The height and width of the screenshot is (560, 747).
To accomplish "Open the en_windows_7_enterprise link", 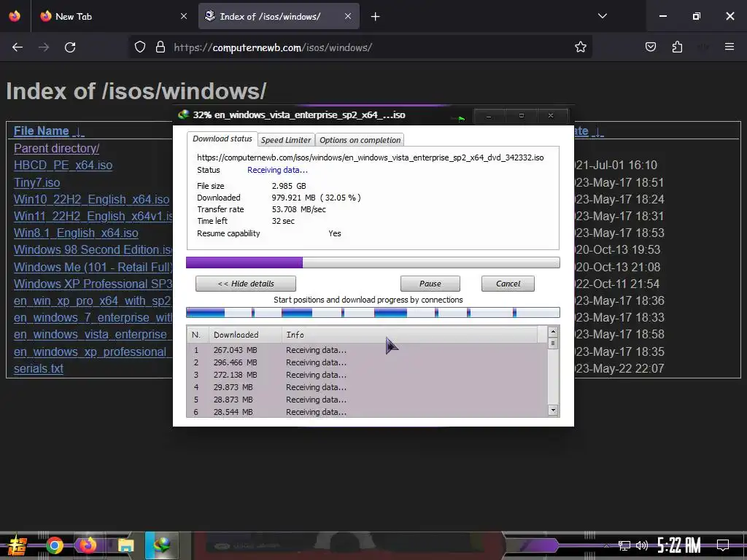I will point(93,318).
